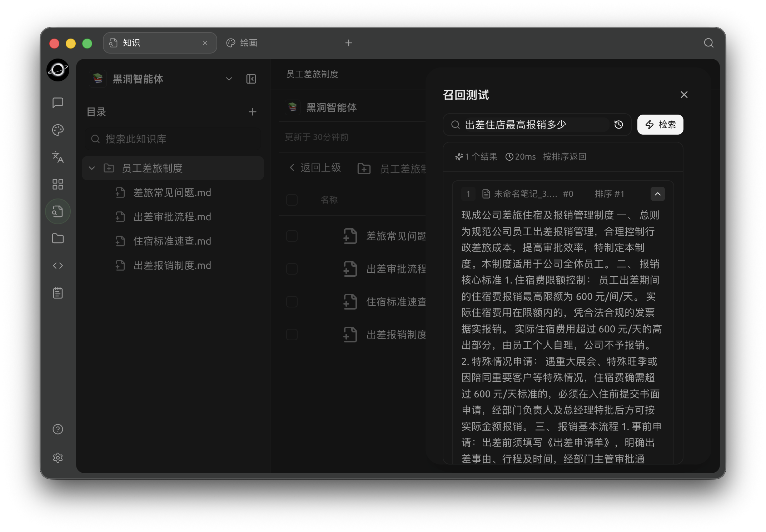Click the black hole app logo
Viewport: 766px width, 532px height.
pos(58,70)
